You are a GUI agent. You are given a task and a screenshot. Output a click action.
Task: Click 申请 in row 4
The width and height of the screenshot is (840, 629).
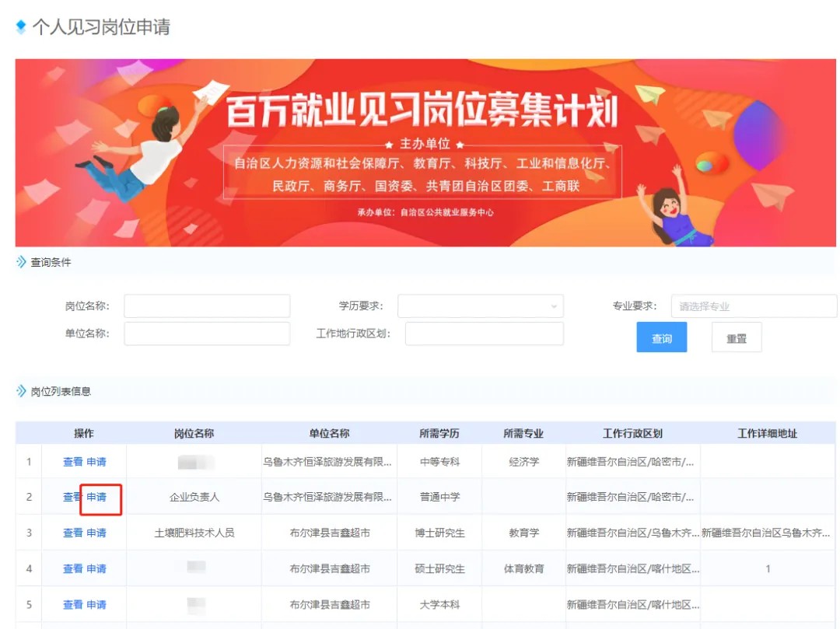[96, 569]
